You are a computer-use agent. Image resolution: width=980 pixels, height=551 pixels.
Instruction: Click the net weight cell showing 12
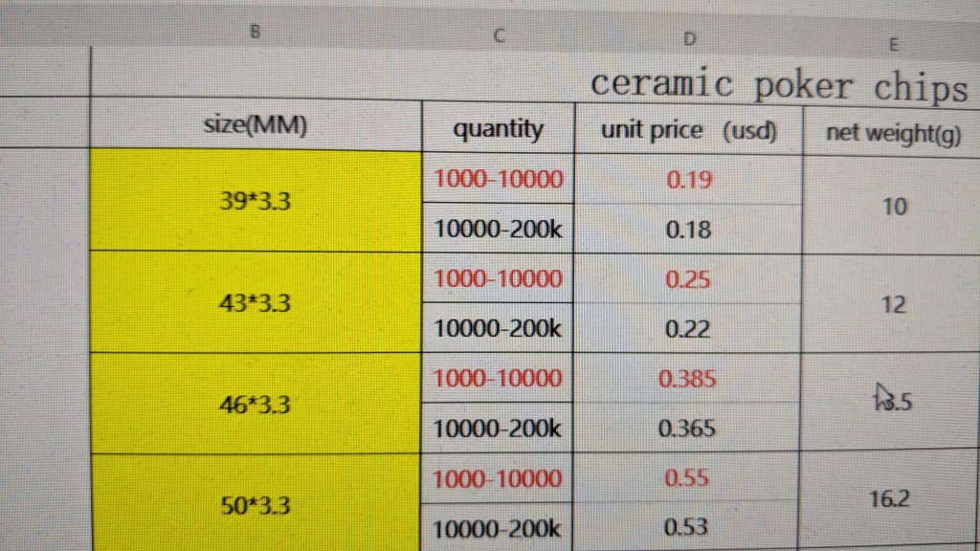point(893,305)
